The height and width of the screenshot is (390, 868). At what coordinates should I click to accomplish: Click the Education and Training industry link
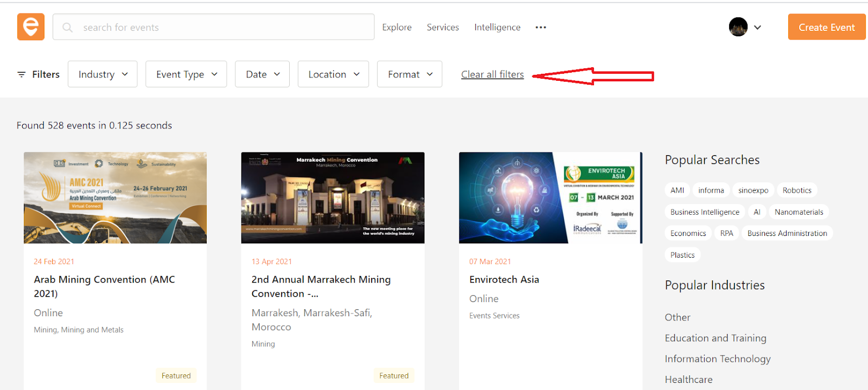click(716, 338)
